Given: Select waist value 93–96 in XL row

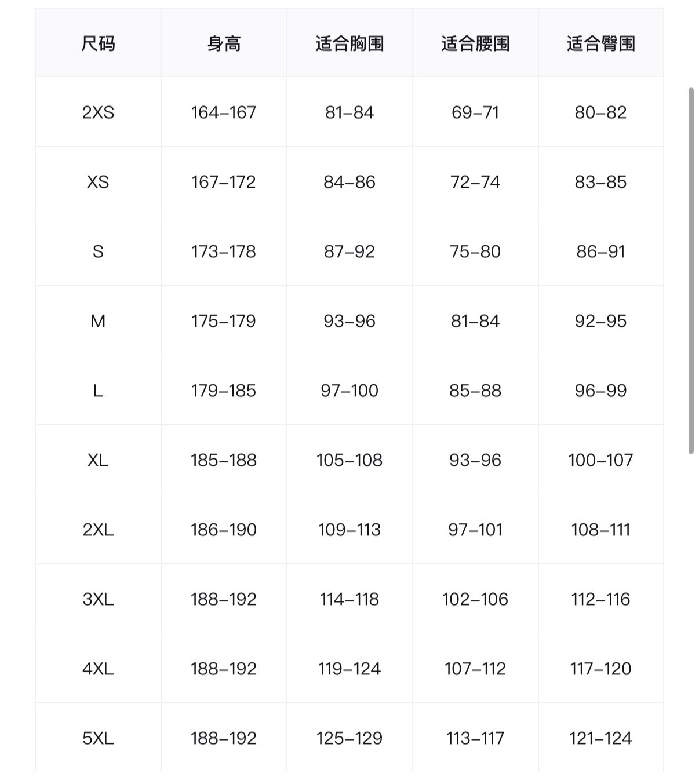Looking at the screenshot, I should pos(475,460).
